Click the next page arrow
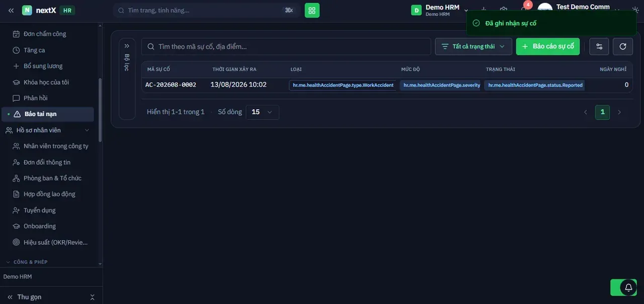644x304 pixels. point(619,112)
